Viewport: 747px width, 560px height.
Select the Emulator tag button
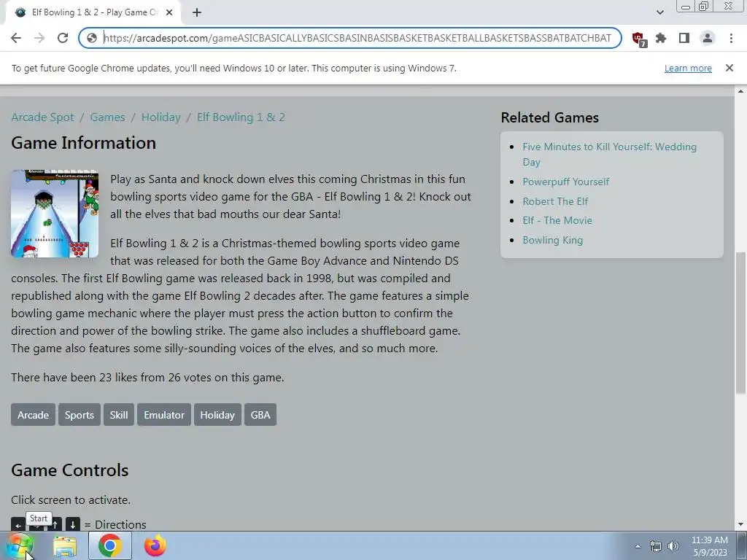(164, 415)
